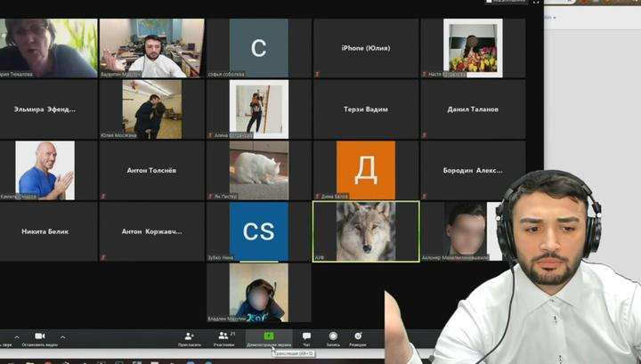Screen dimensions: 641x364
Task: Open the invite people panel
Action: 189,336
